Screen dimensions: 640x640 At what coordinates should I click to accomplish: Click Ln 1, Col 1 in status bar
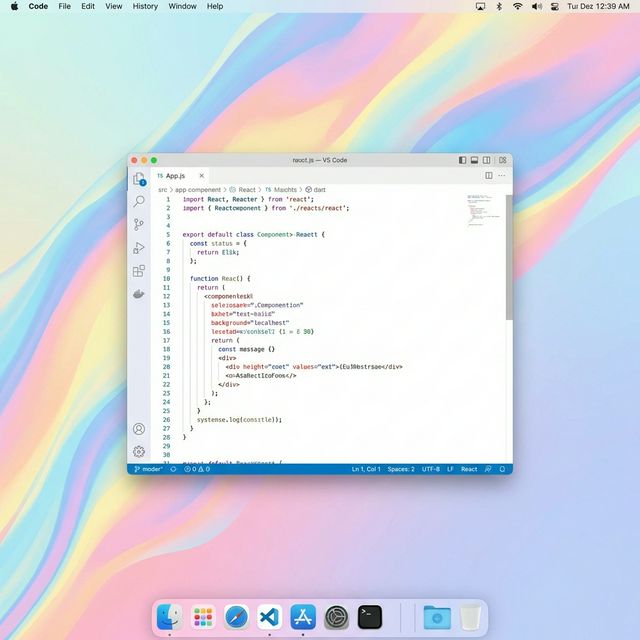(x=366, y=469)
